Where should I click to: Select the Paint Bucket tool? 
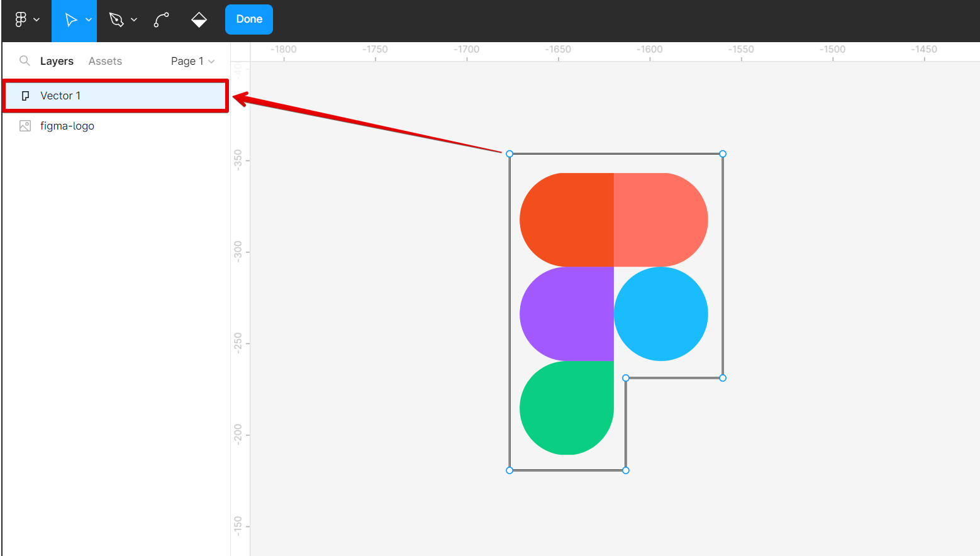pos(199,20)
